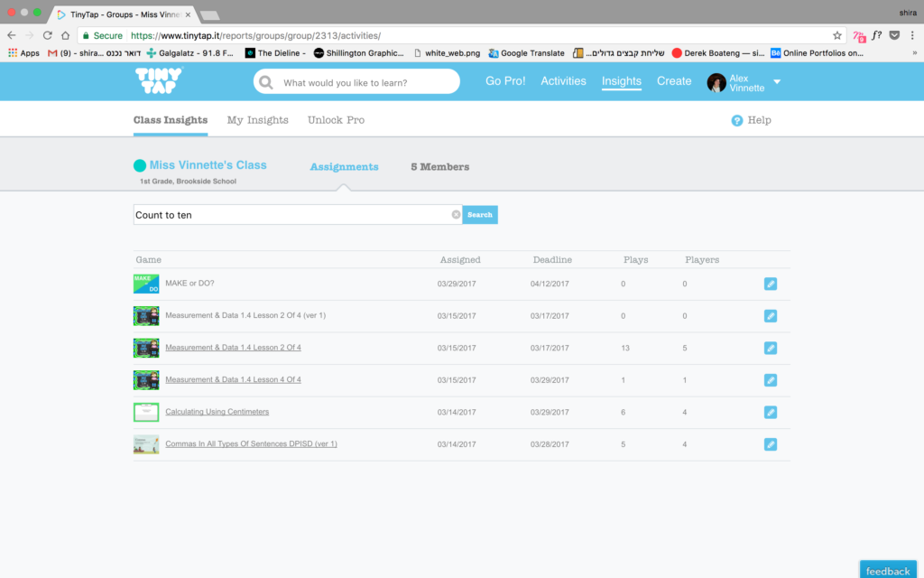Open Activities in the top navigation
Image resolution: width=924 pixels, height=578 pixels.
(563, 81)
